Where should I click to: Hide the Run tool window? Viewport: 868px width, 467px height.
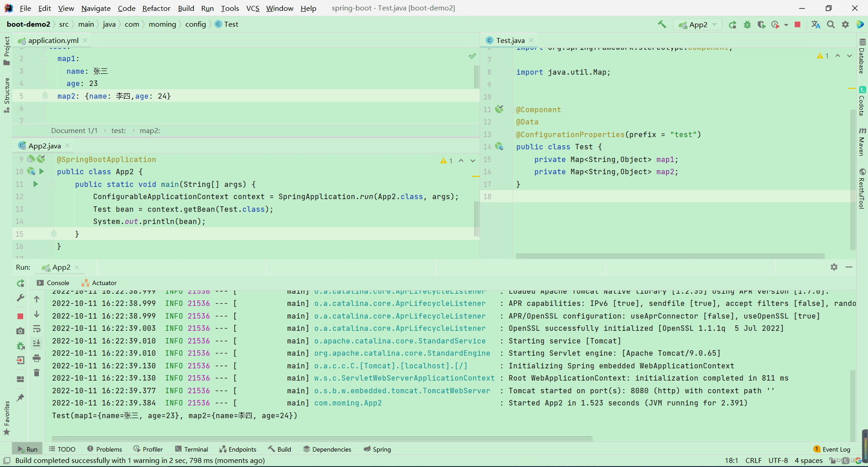point(849,267)
